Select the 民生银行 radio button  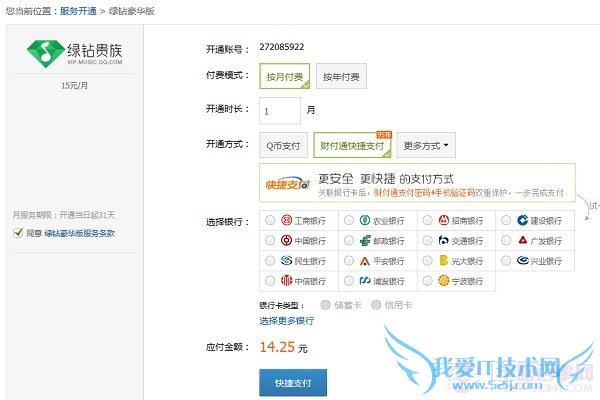click(270, 260)
